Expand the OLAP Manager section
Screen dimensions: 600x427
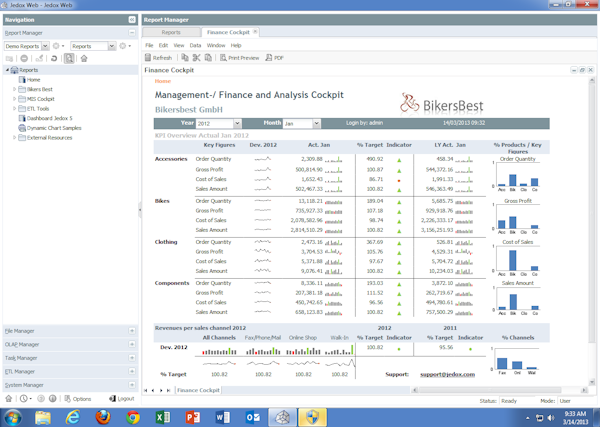pos(132,344)
